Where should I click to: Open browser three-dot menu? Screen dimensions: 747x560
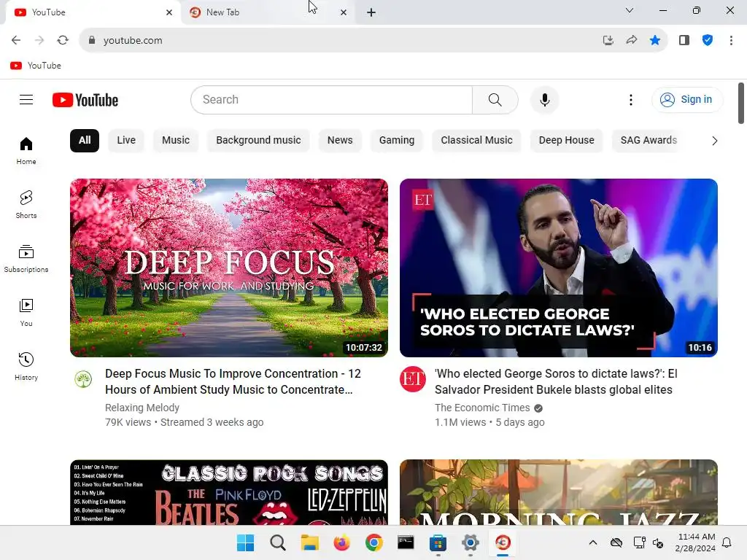point(731,40)
